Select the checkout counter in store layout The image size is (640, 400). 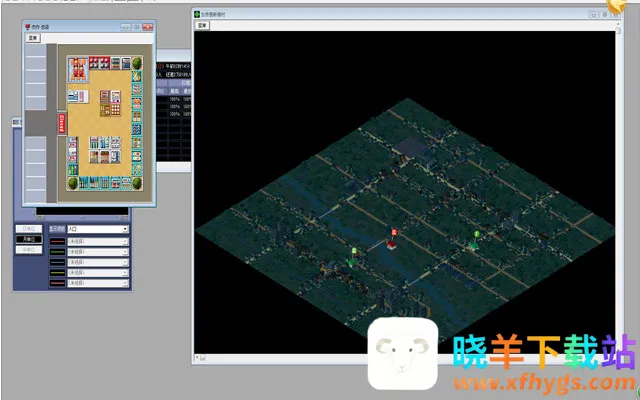click(80, 96)
